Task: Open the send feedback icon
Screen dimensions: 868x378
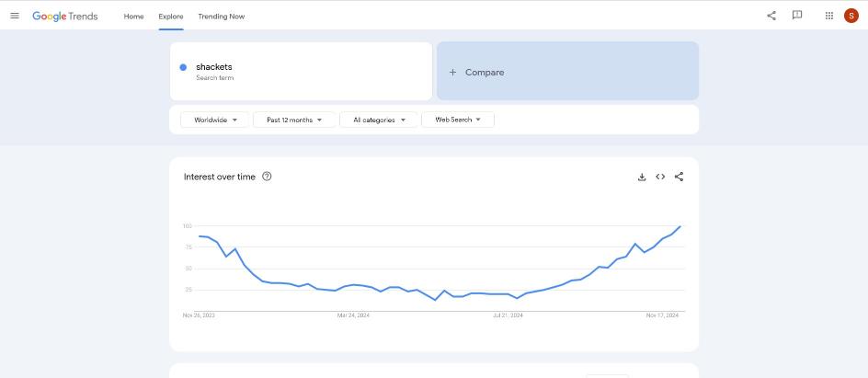Action: [797, 16]
